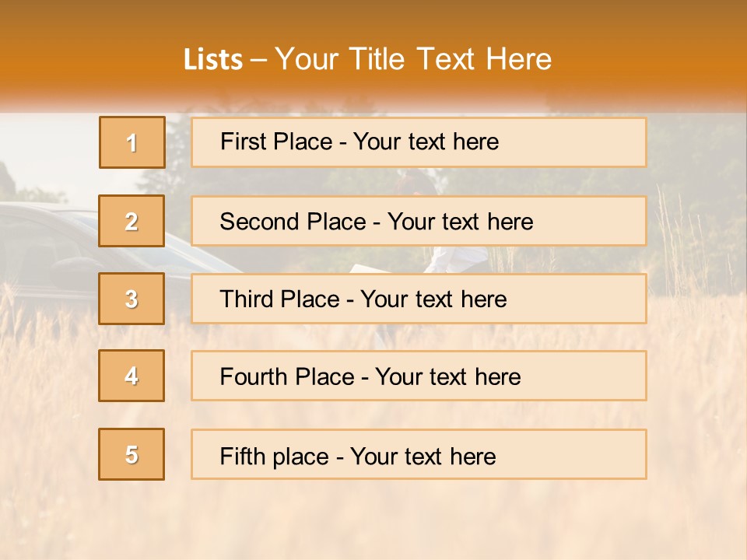This screenshot has height=560, width=747.
Task: Click the words 'Second Place'
Action: tap(293, 222)
